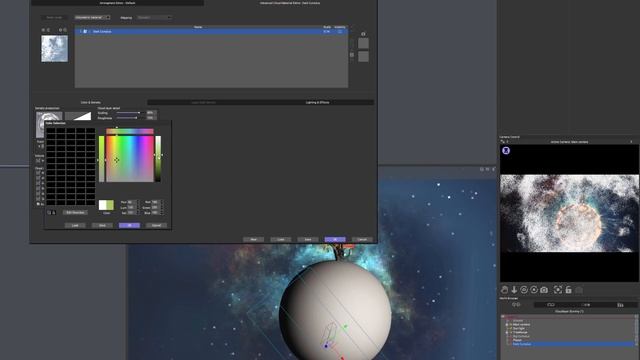The height and width of the screenshot is (360, 640).
Task: Click the move camera down arrow icon
Action: (514, 290)
